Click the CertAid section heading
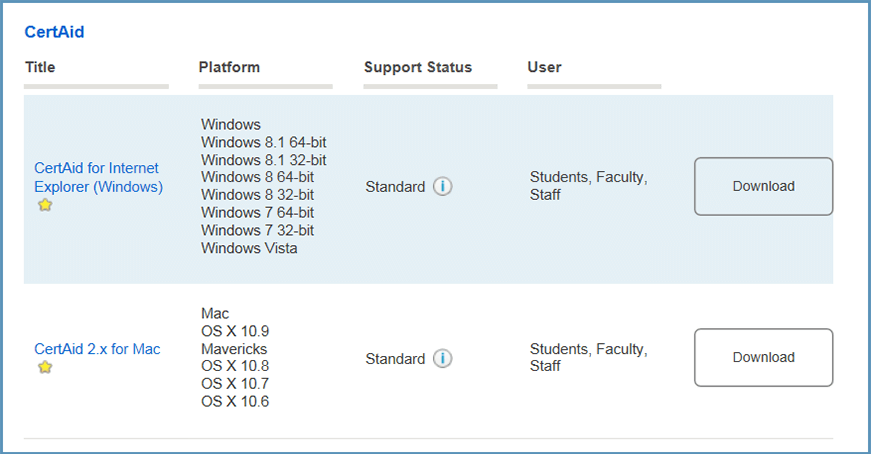This screenshot has height=454, width=871. (54, 32)
